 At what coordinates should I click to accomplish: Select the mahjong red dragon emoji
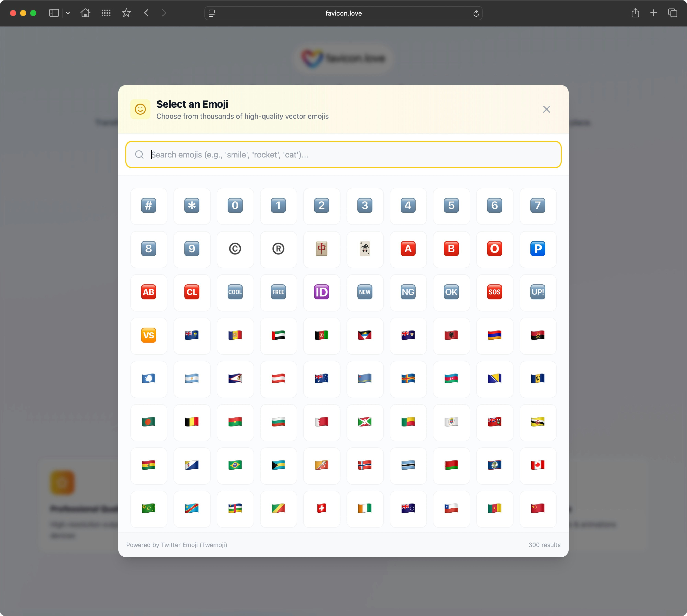pyautogui.click(x=322, y=249)
